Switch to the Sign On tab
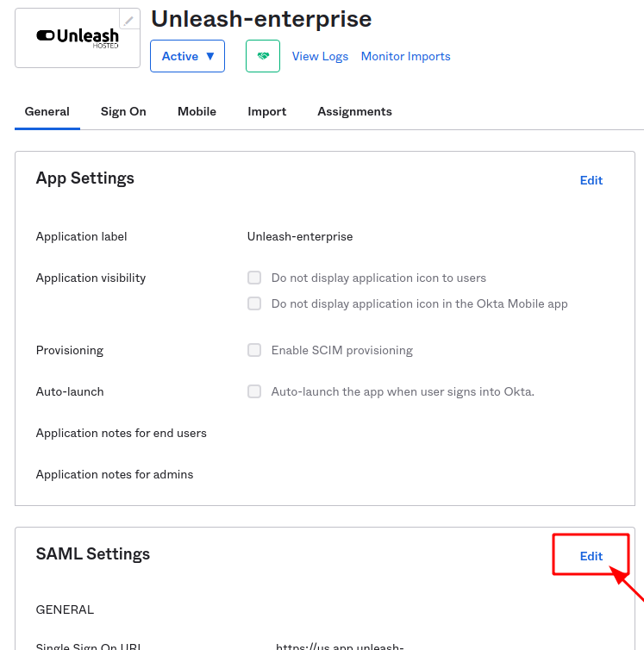The height and width of the screenshot is (650, 644). pyautogui.click(x=123, y=111)
